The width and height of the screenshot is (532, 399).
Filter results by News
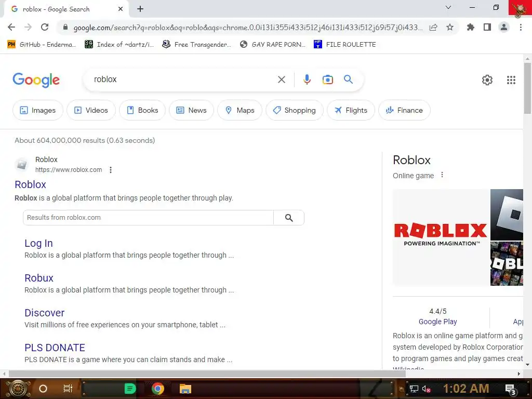(x=191, y=110)
